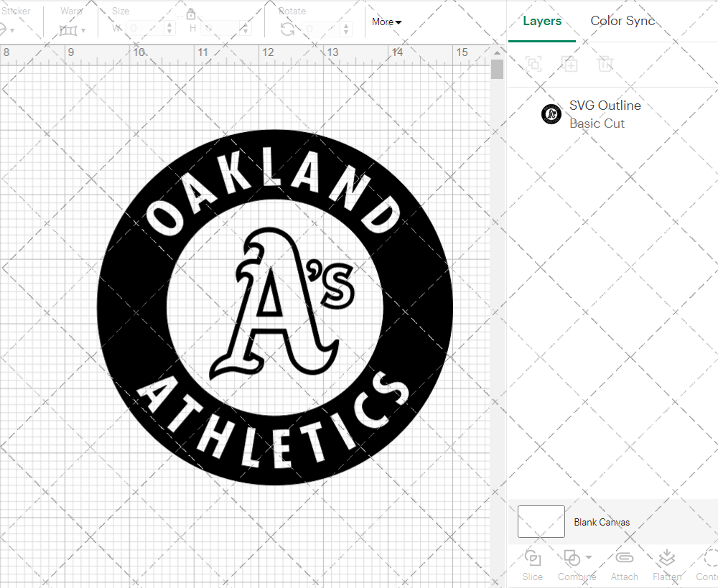Click the size lock aspect ratio icon

[x=191, y=14]
